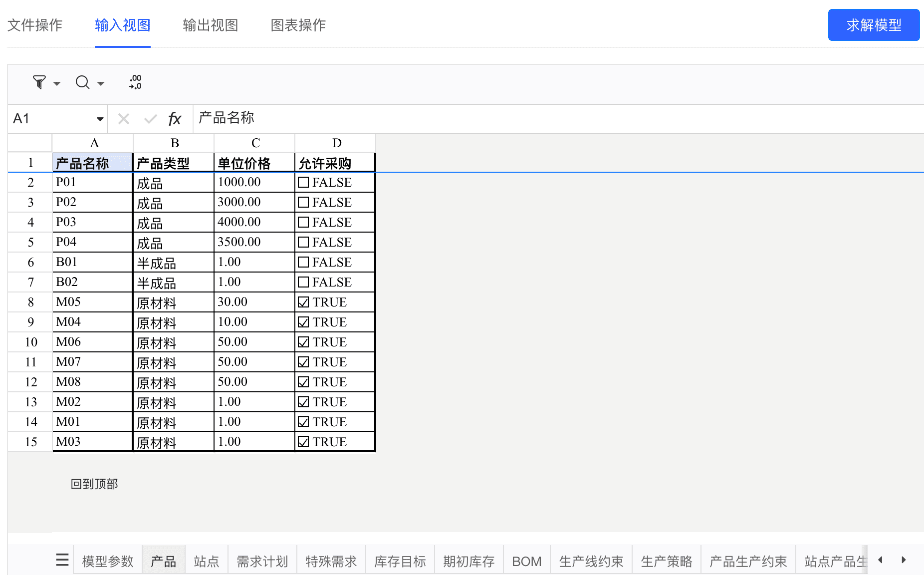924x575 pixels.
Task: Select cell containing P02
Action: tap(93, 202)
